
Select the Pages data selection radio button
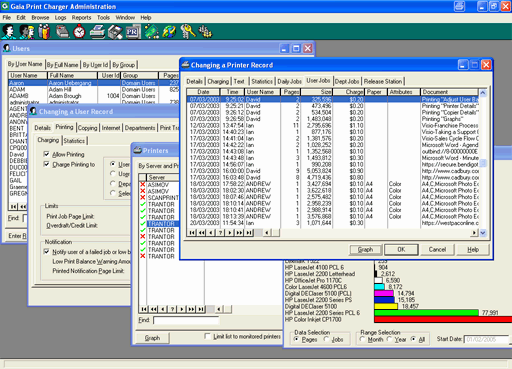coord(296,339)
